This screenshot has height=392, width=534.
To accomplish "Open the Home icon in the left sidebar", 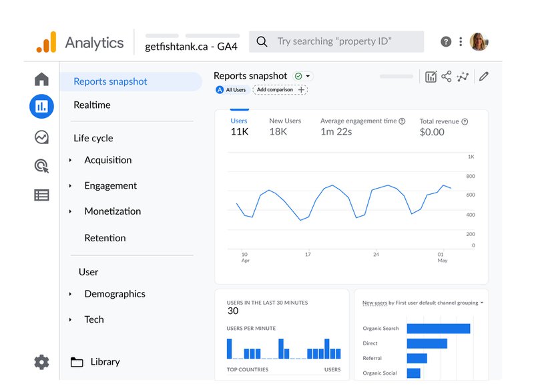I will coord(41,79).
